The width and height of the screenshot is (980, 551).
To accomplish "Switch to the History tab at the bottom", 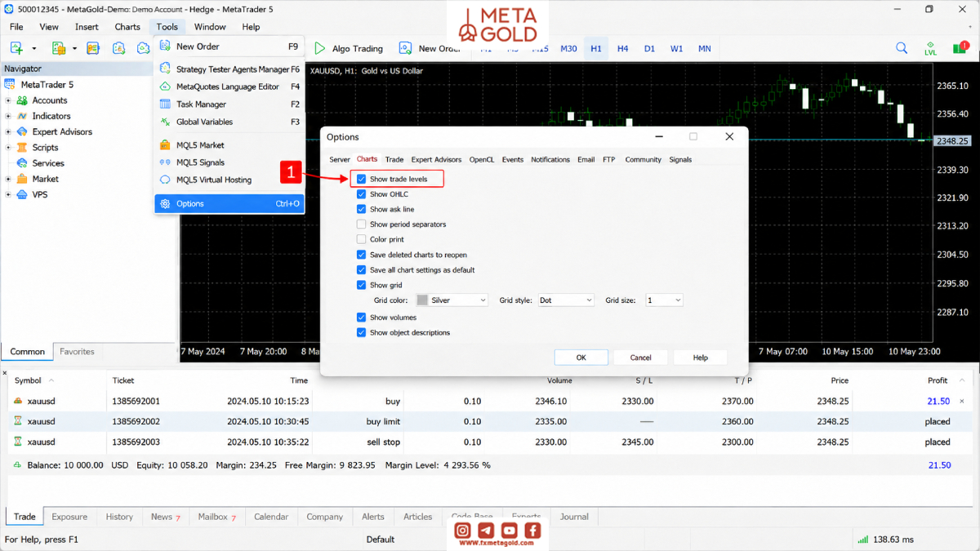I will [119, 517].
